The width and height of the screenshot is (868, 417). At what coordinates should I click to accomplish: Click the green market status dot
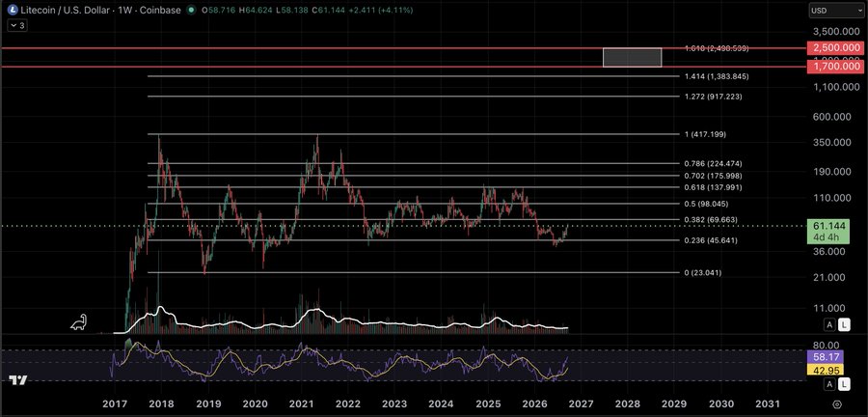[191, 10]
